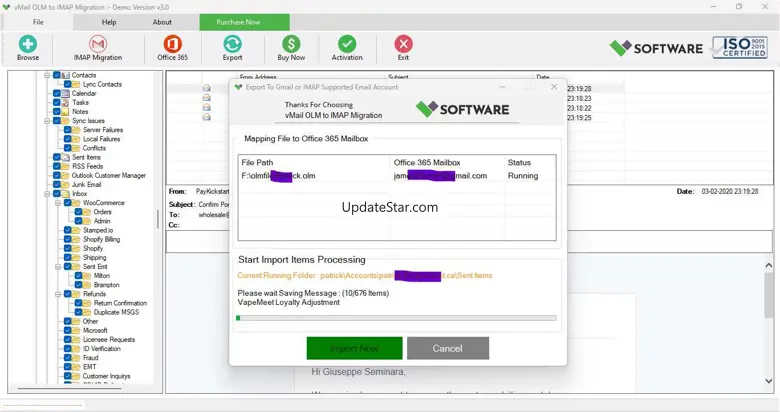Collapse the WooCommerce tree node

pyautogui.click(x=58, y=203)
